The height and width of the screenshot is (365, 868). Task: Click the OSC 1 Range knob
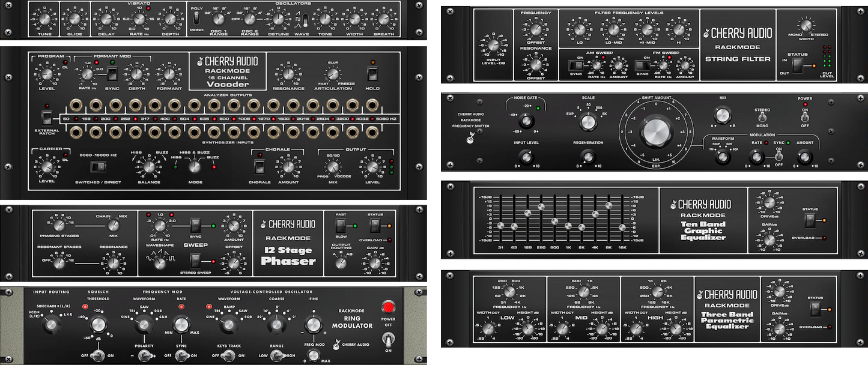click(x=218, y=18)
